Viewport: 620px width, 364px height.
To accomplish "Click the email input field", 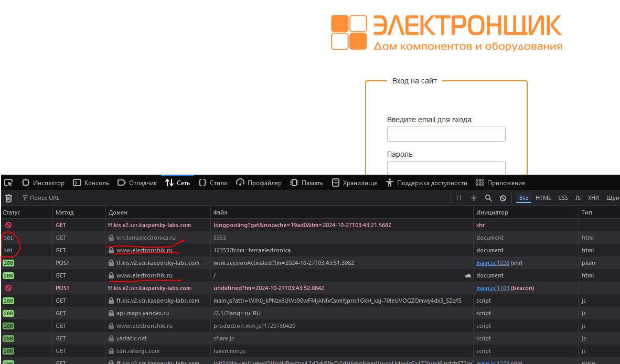I will coord(446,134).
